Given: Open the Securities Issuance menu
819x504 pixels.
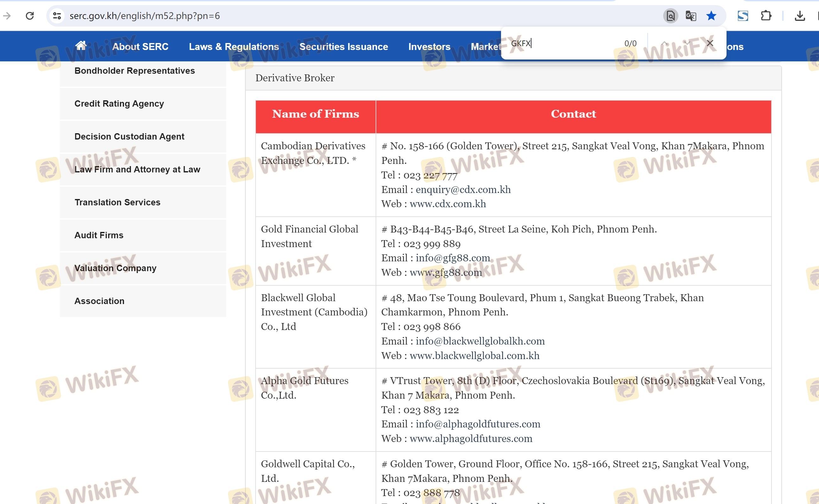Looking at the screenshot, I should pyautogui.click(x=343, y=47).
